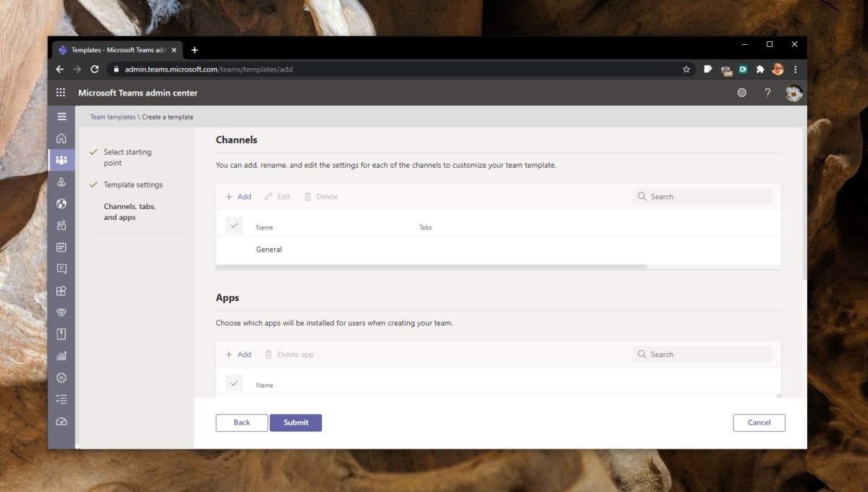Open Teams section icon in sidebar
This screenshot has height=492, width=868.
pyautogui.click(x=61, y=160)
